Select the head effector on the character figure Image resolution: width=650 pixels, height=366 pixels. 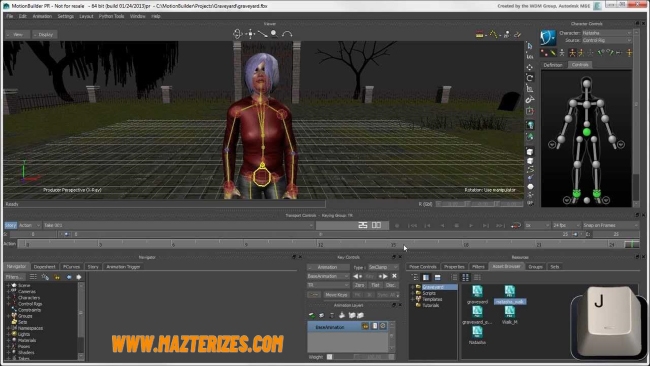tap(586, 84)
